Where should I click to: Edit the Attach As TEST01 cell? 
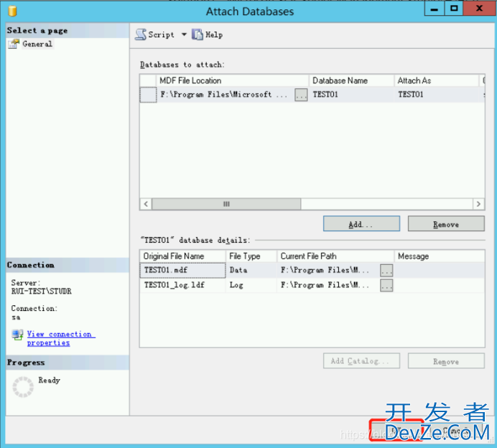[437, 95]
